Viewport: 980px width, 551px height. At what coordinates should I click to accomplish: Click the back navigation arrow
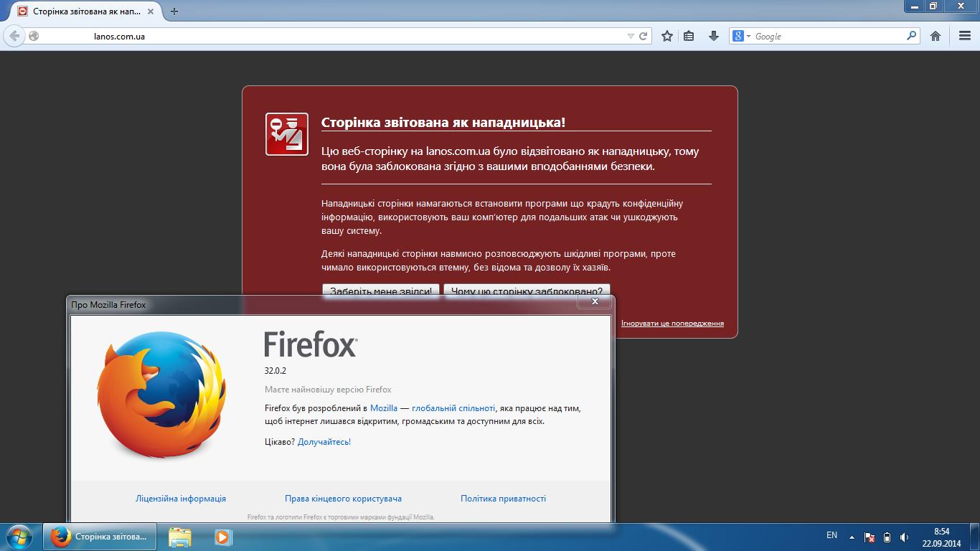coord(14,36)
